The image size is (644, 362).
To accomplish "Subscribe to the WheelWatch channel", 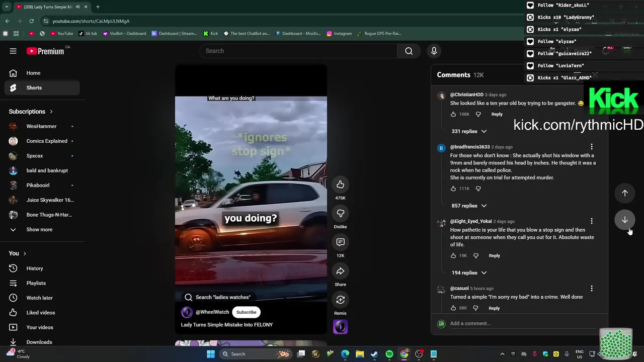I will [x=246, y=312].
